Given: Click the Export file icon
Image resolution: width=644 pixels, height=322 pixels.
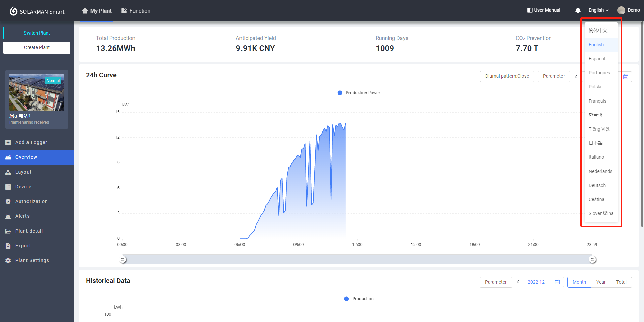Looking at the screenshot, I should (8, 246).
